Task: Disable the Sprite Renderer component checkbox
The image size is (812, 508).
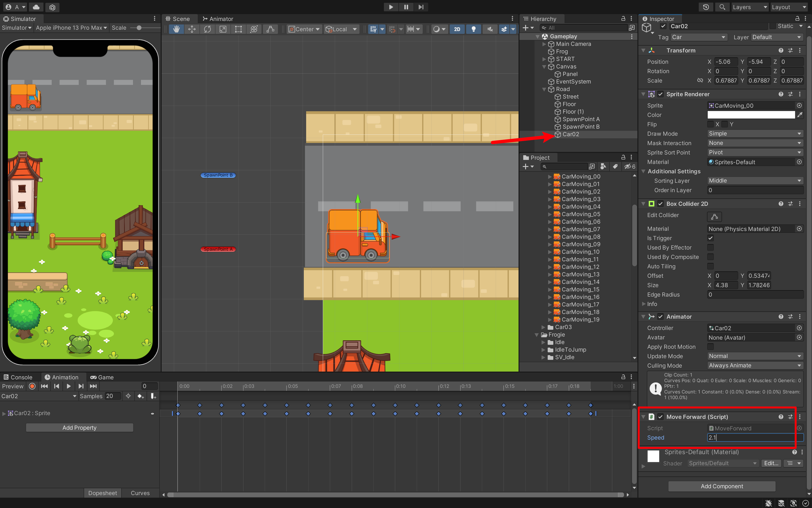Action: [x=661, y=94]
